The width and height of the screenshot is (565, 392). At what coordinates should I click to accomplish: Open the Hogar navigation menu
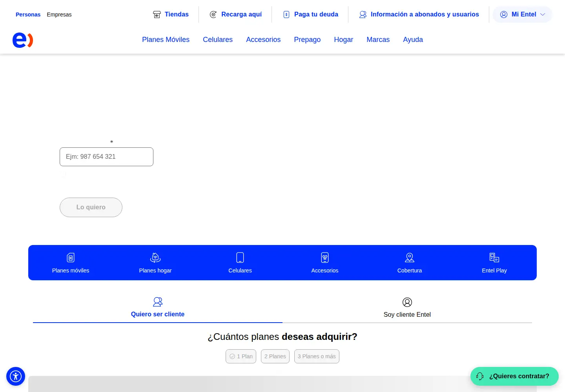coord(344,40)
